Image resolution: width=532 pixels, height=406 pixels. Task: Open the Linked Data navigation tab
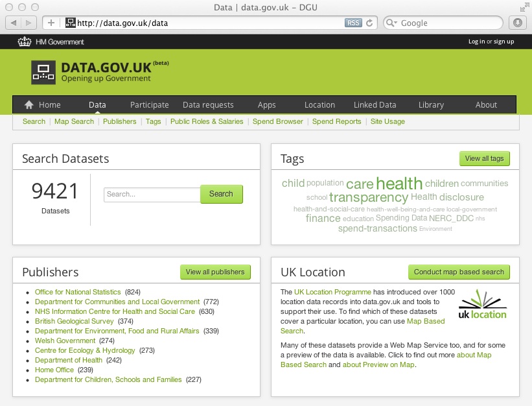pos(375,105)
